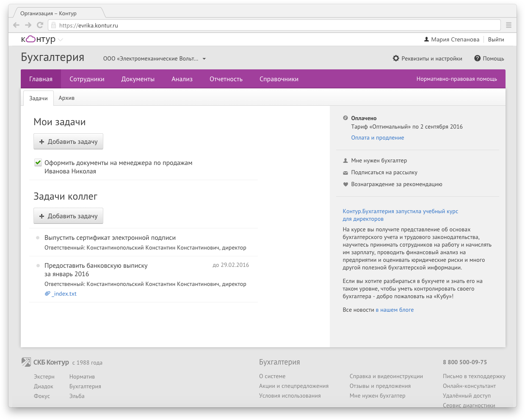Image resolution: width=525 pixels, height=420 pixels.
Task: Open the Помощь link
Action: (x=493, y=58)
